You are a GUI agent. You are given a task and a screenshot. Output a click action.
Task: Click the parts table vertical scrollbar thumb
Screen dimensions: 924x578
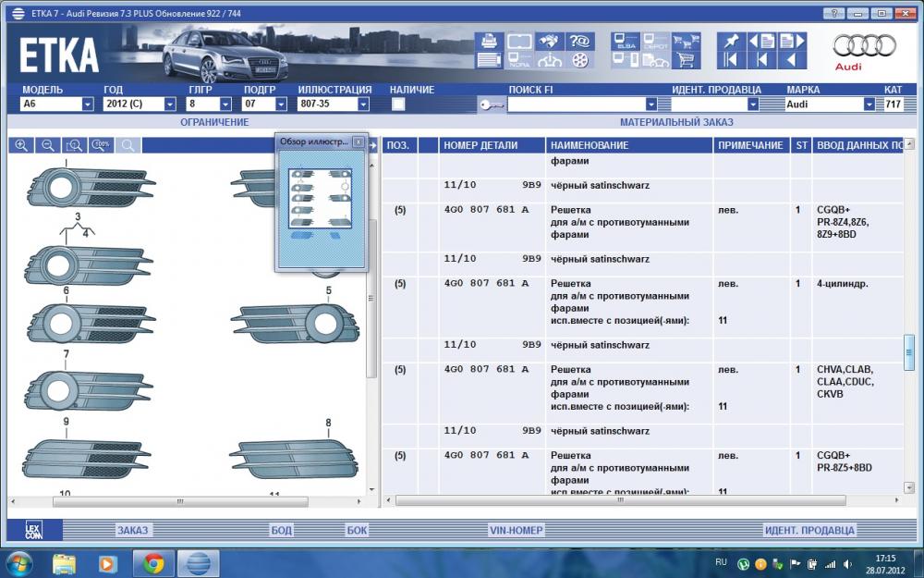pos(909,352)
